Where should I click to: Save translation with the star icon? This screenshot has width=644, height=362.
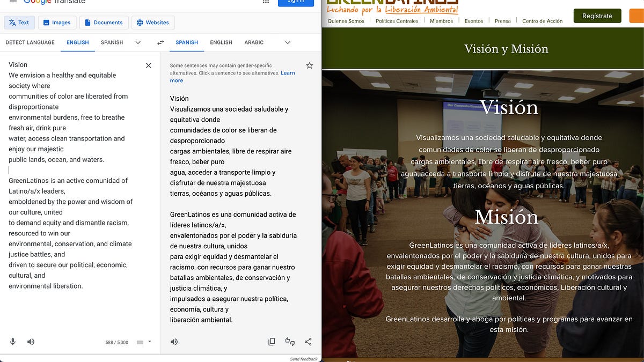point(309,65)
